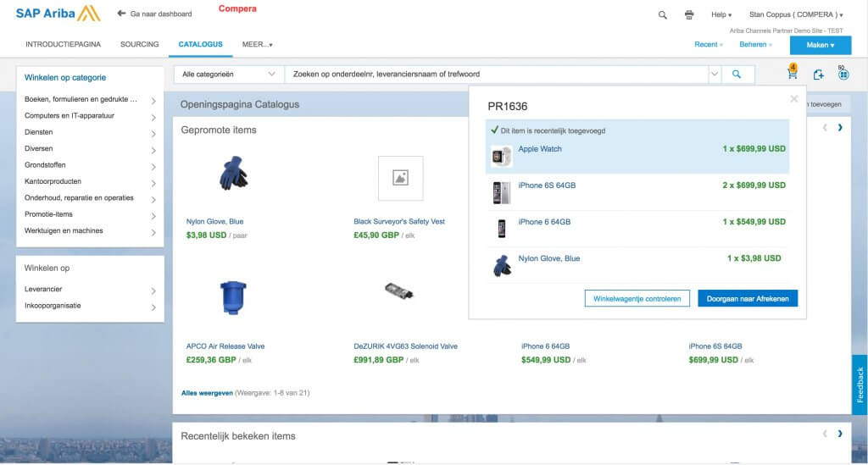The image size is (868, 465).
Task: Click the Nylon Glove cart thumbnail
Action: point(502,265)
